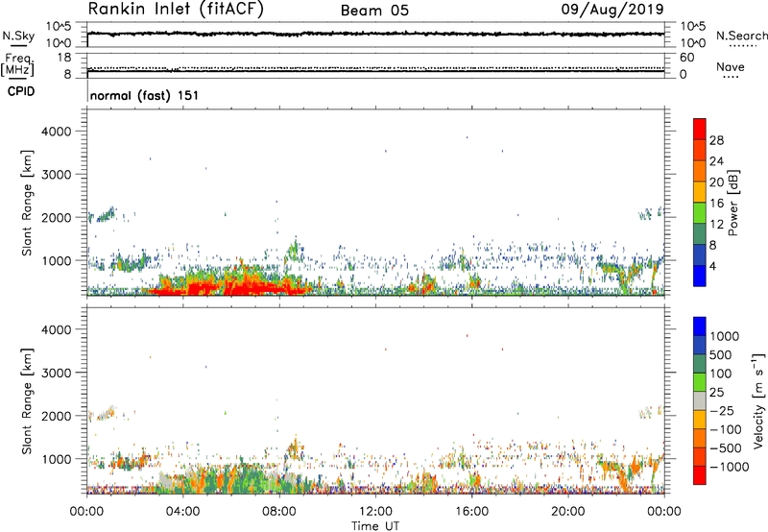Select the "CPID" row label
This screenshot has width=768, height=532.
point(21,91)
